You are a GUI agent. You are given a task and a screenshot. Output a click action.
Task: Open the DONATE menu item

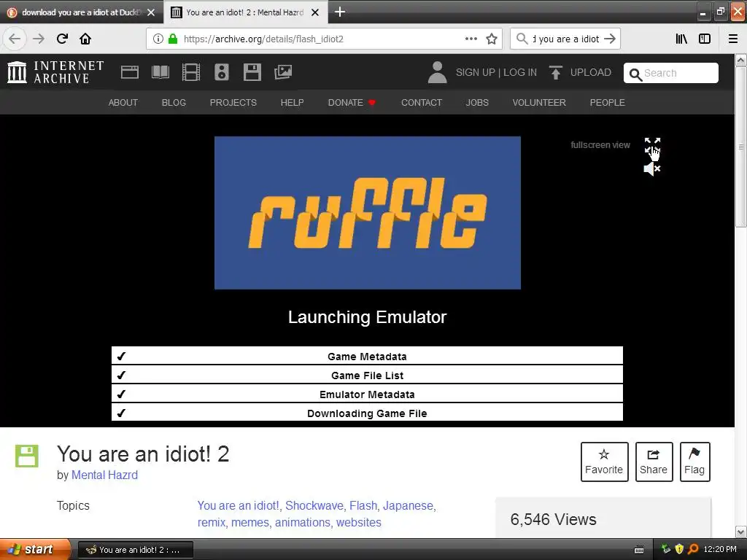[352, 102]
